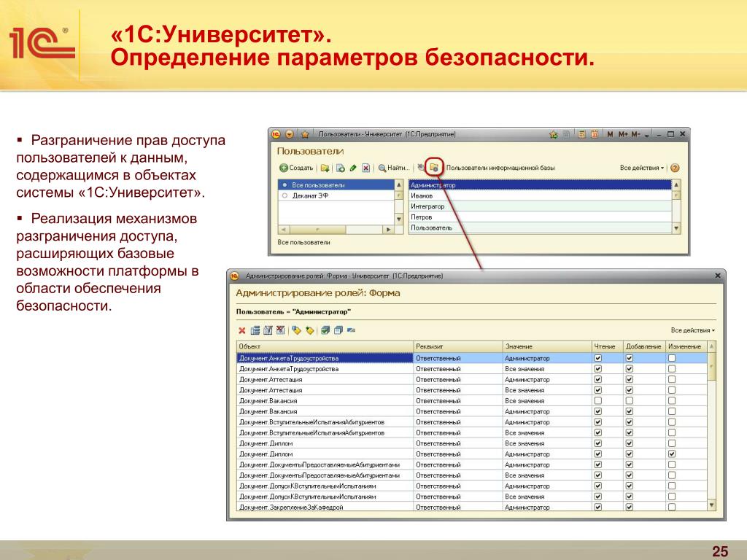The width and height of the screenshot is (747, 560).
Task: Select user Интегратор in the list
Action: click(x=540, y=206)
